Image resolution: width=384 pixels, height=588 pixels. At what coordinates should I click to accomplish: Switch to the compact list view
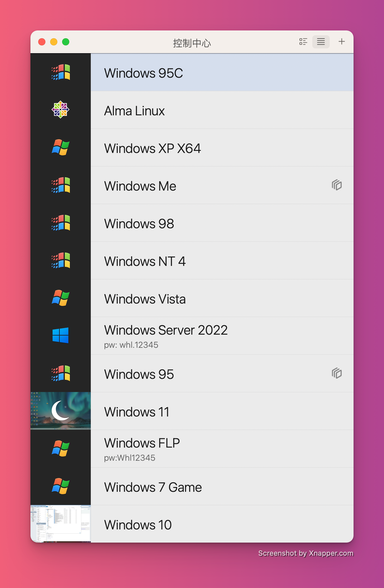[x=321, y=42]
